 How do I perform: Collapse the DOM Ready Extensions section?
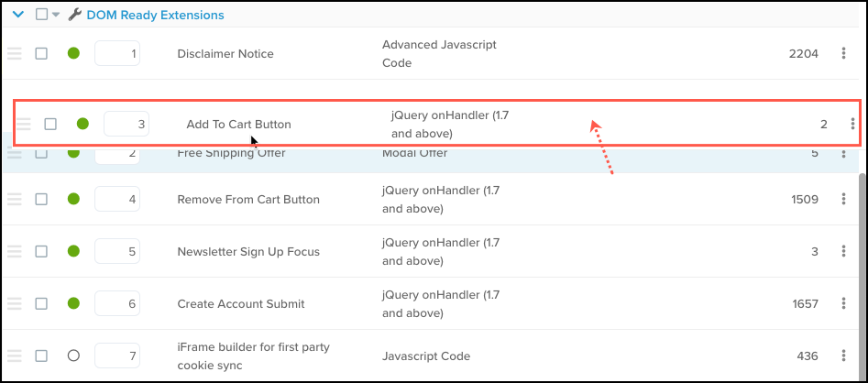[17, 15]
